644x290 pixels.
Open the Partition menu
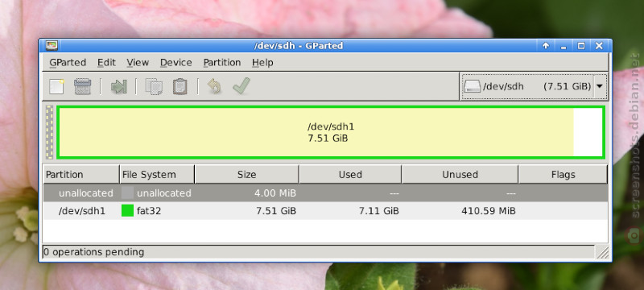click(x=222, y=63)
